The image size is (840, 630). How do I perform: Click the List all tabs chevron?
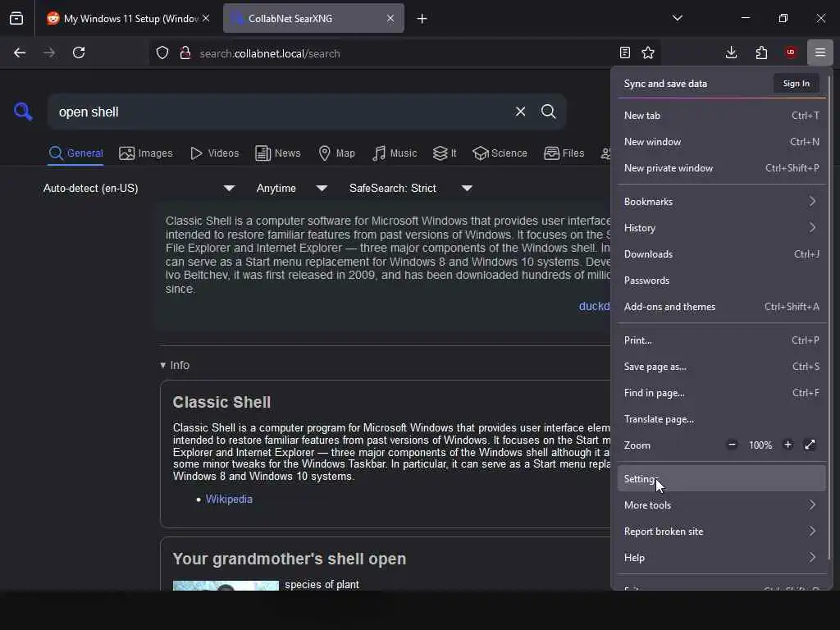pos(678,18)
